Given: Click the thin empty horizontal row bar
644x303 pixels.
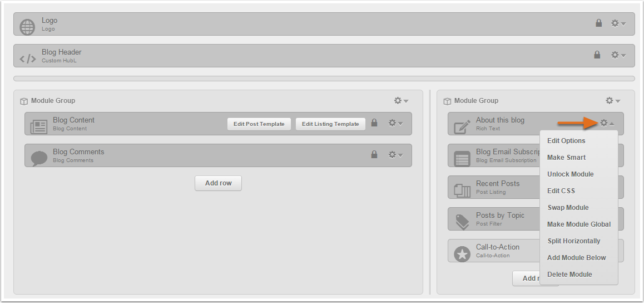Looking at the screenshot, I should (324, 79).
